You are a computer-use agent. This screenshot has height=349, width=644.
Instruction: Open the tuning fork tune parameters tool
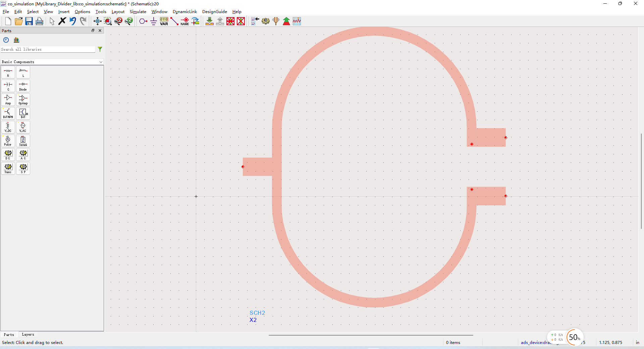(x=276, y=21)
